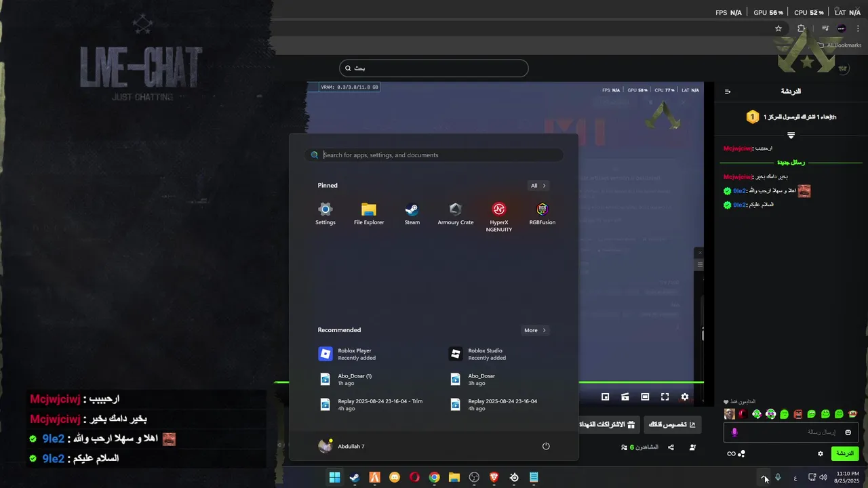This screenshot has width=868, height=488.
Task: Open Abdullah 7 user account menu
Action: 342,446
